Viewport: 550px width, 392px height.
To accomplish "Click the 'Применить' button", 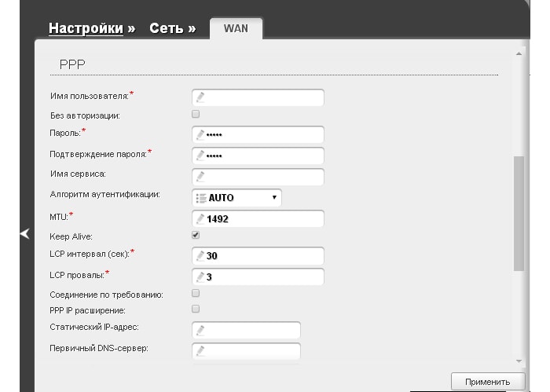I will [488, 382].
